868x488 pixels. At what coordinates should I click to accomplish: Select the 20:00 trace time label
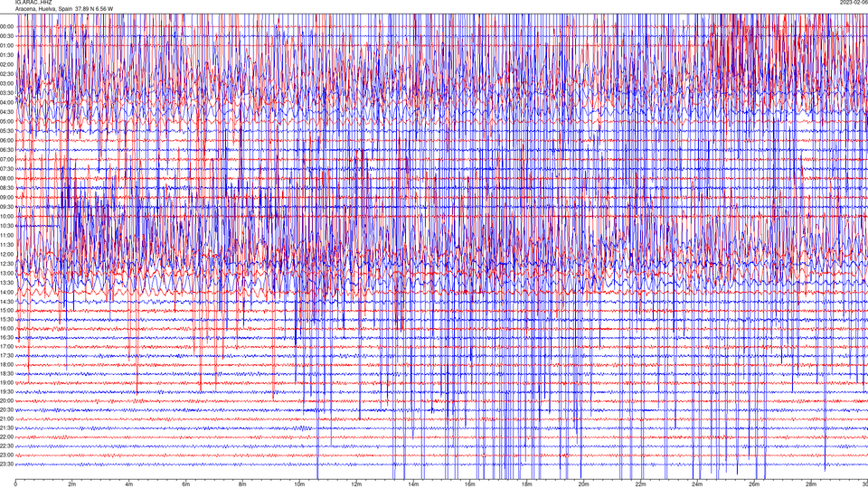click(6, 400)
